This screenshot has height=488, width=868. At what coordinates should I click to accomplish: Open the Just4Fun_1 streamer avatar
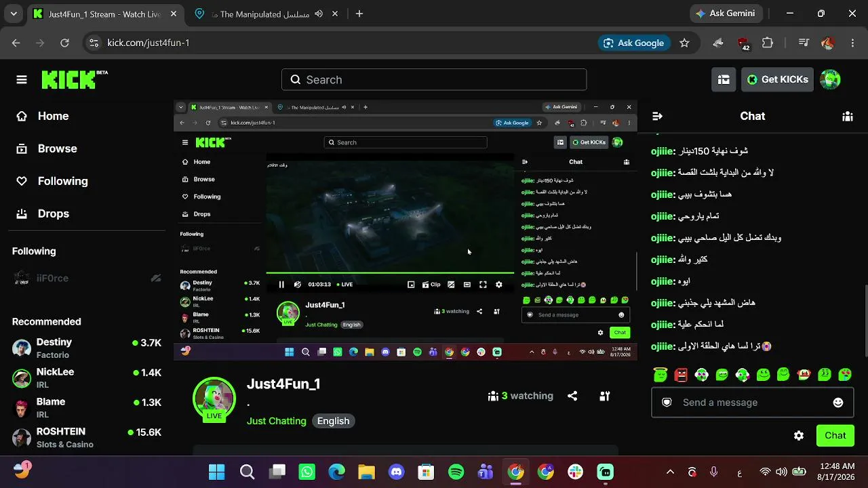[214, 399]
